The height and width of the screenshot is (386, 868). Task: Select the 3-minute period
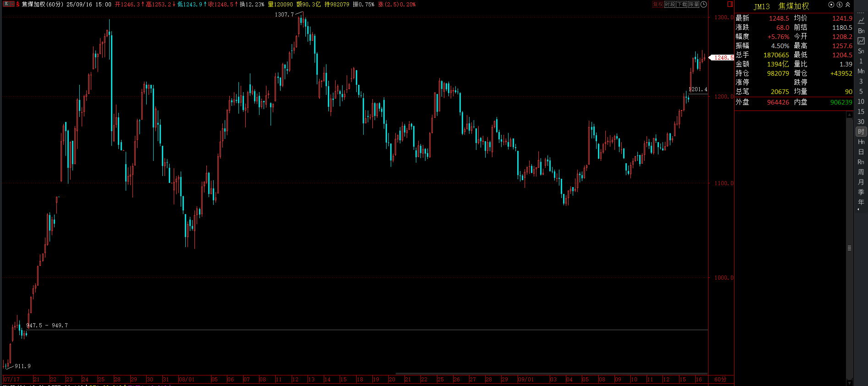pos(861,81)
